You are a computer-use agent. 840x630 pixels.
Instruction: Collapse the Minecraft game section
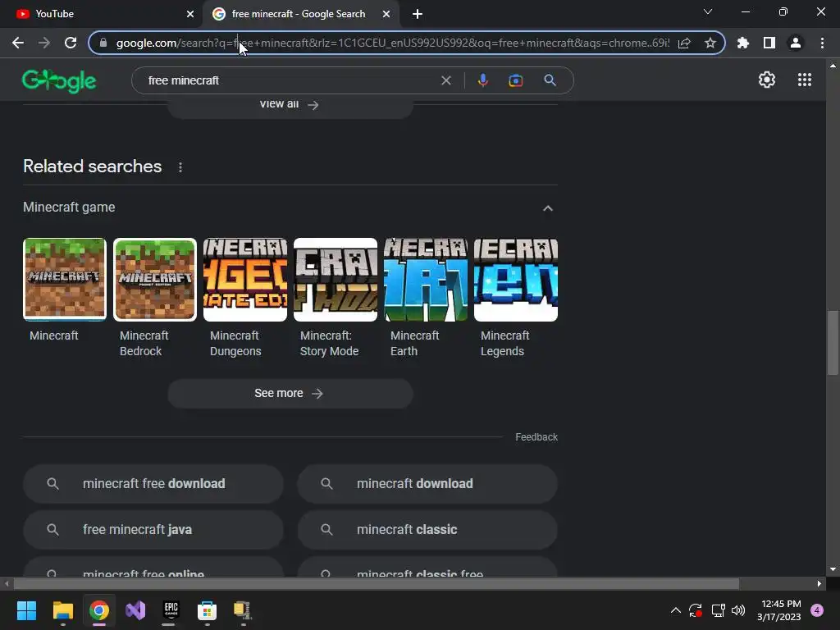coord(547,208)
